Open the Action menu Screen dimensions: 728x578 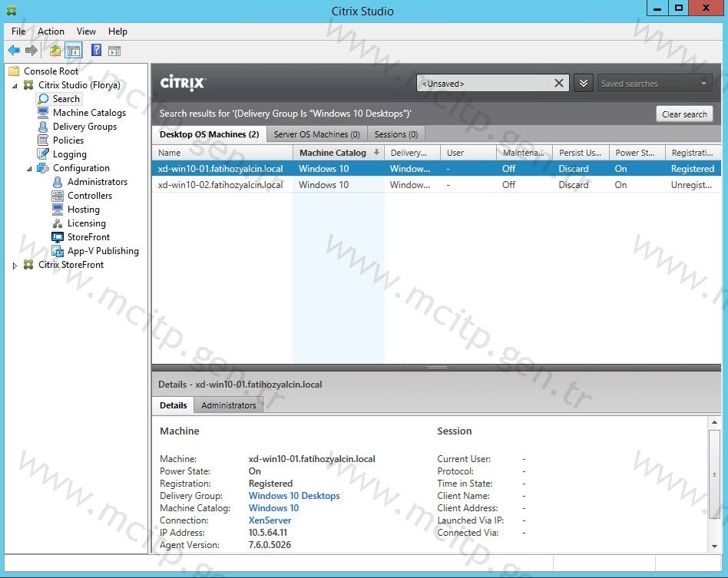click(51, 31)
